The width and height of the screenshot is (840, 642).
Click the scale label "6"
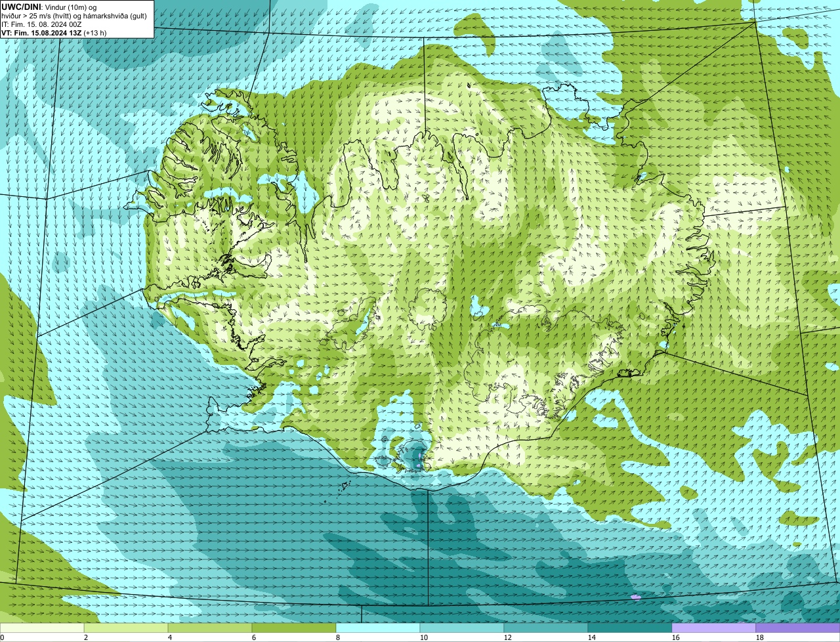254,637
